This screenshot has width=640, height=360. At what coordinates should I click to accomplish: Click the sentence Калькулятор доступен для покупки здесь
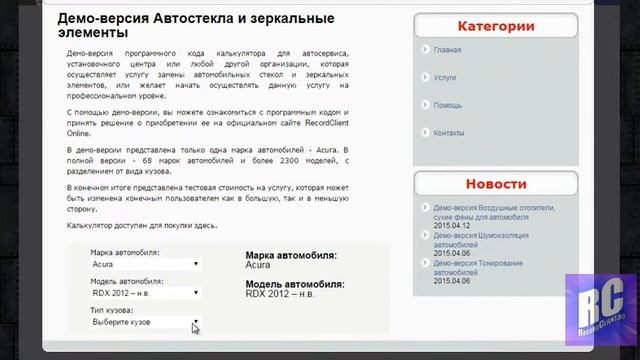[x=142, y=225]
